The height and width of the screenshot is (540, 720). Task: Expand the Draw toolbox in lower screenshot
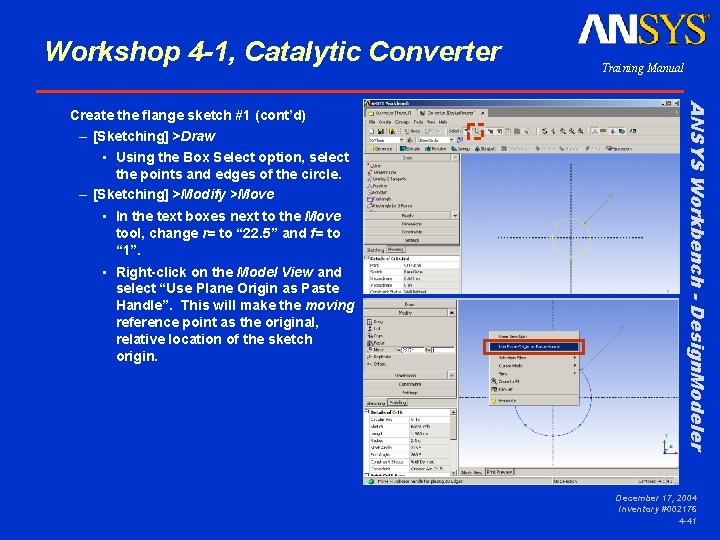[x=409, y=304]
